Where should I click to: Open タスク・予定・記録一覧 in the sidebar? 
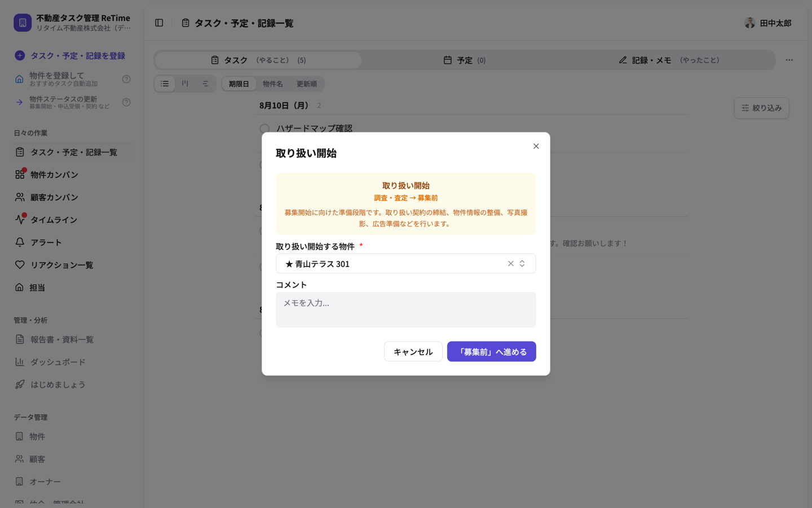72,152
